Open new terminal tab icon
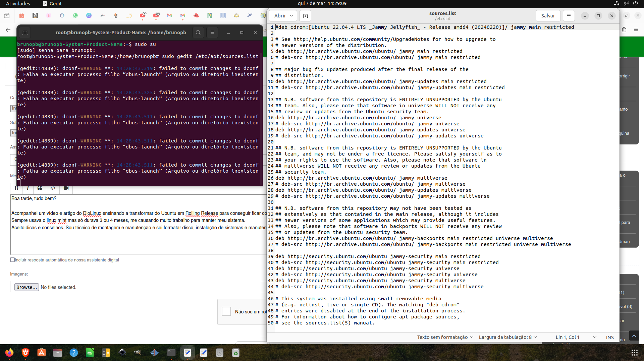 25,33
